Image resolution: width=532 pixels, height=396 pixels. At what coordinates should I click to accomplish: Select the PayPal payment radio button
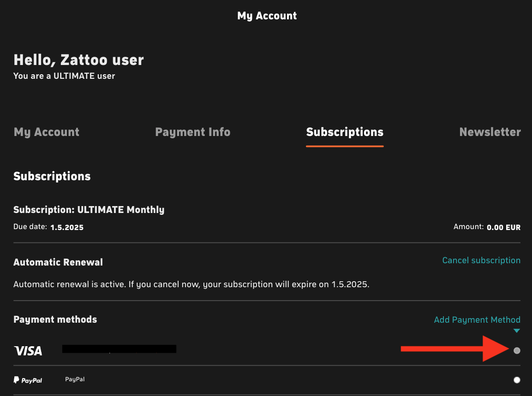(x=517, y=380)
